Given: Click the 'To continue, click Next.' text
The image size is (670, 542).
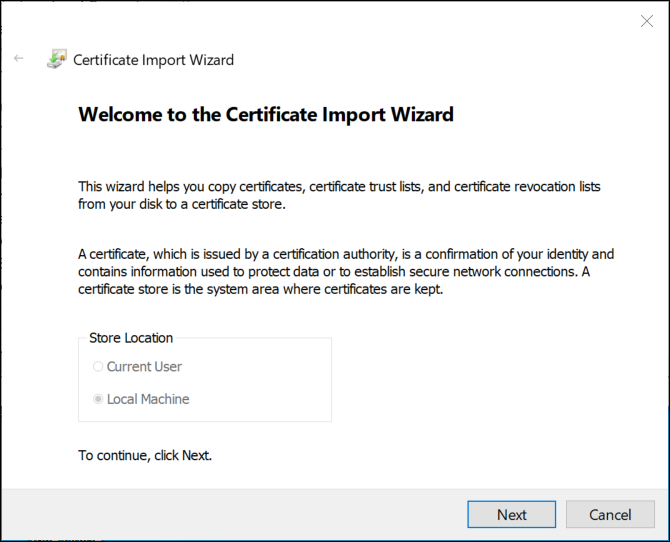Looking at the screenshot, I should pos(145,455).
